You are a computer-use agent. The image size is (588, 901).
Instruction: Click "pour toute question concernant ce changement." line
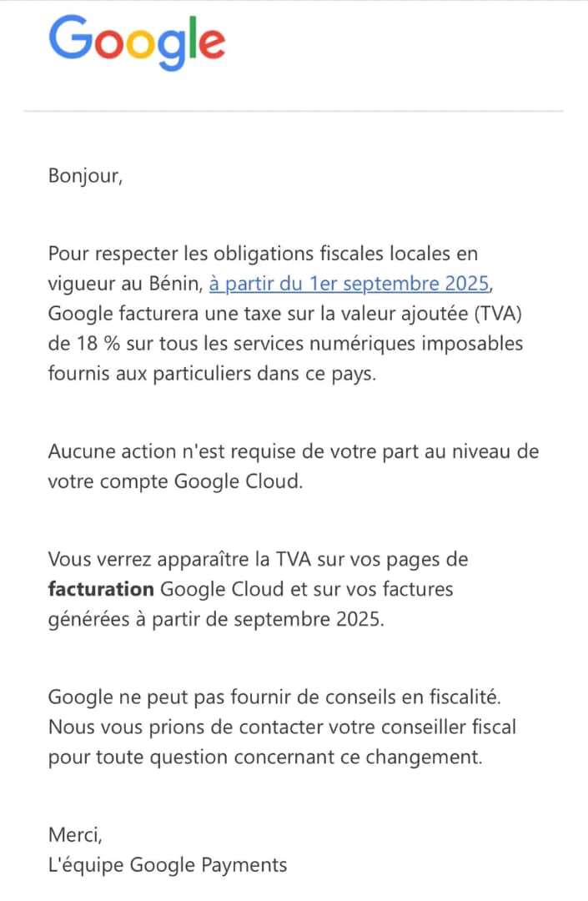click(x=265, y=758)
